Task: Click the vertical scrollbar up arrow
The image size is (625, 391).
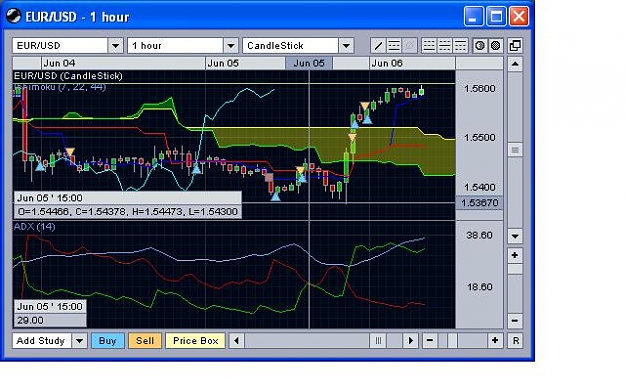Action: [x=515, y=64]
